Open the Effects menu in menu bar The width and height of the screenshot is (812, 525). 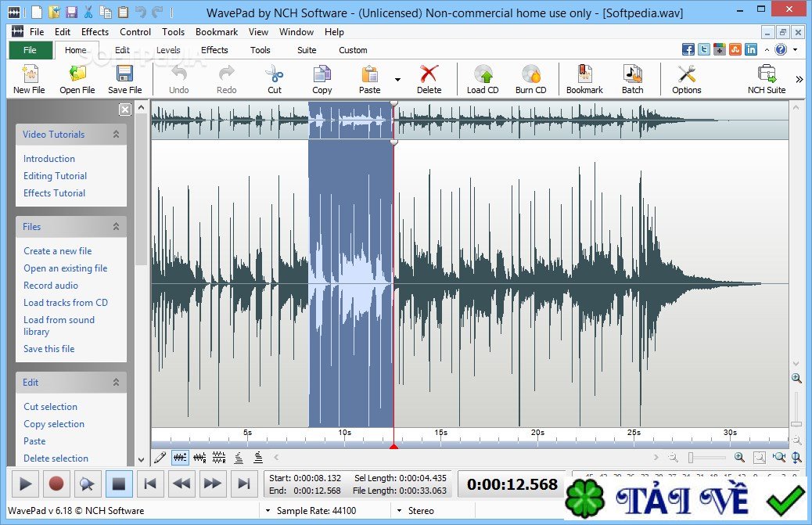95,32
